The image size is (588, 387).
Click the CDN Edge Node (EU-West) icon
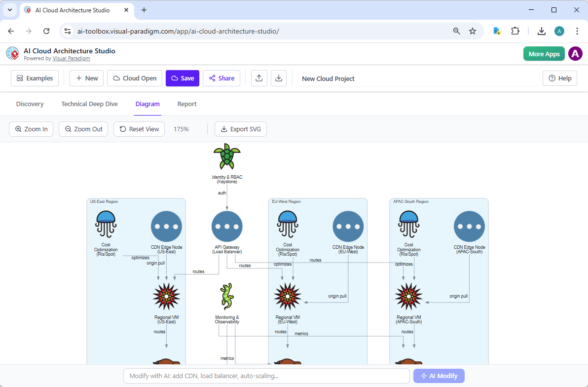[x=348, y=226]
